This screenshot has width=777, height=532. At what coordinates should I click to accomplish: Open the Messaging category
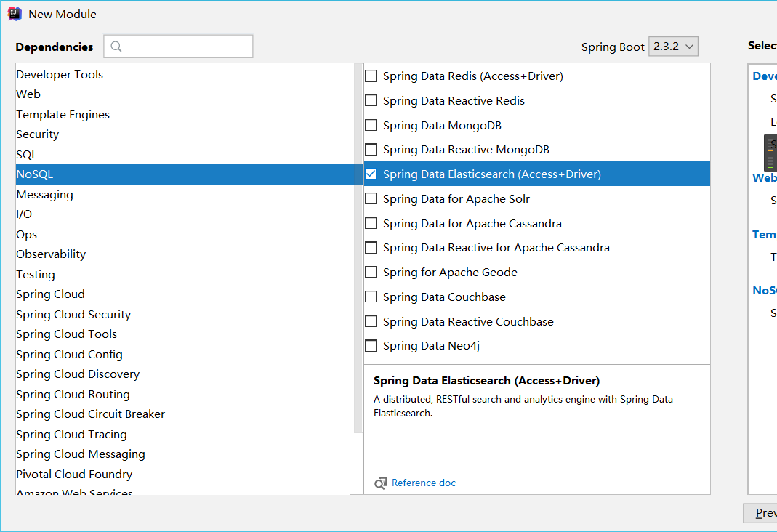click(185, 194)
